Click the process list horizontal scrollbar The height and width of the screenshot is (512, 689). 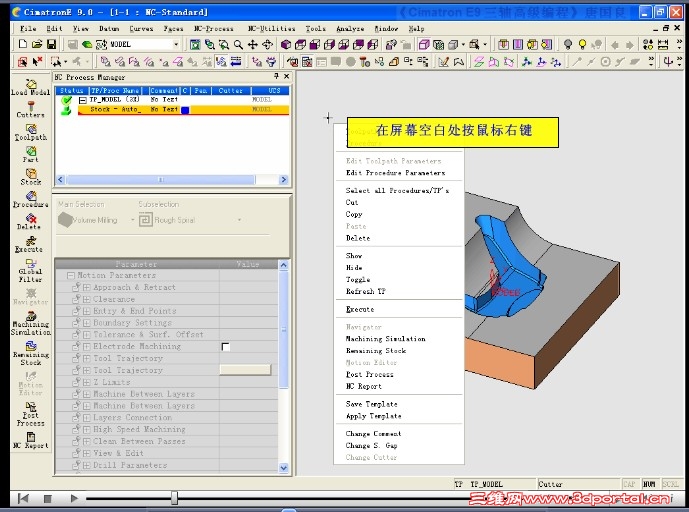(161, 179)
